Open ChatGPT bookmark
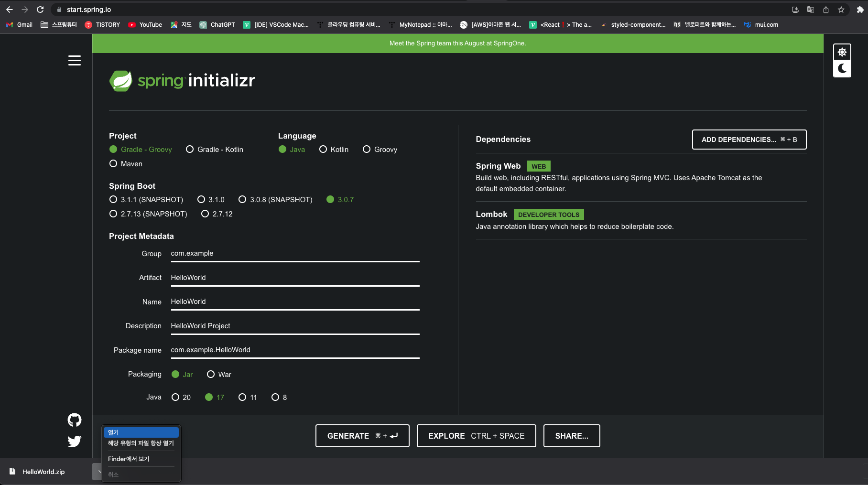The height and width of the screenshot is (485, 868). (217, 25)
